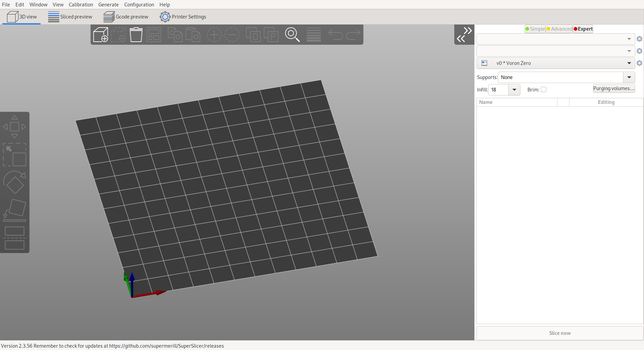The height and width of the screenshot is (350, 644).
Task: Edit printer preset gear beside Voron Zero
Action: pyautogui.click(x=639, y=63)
